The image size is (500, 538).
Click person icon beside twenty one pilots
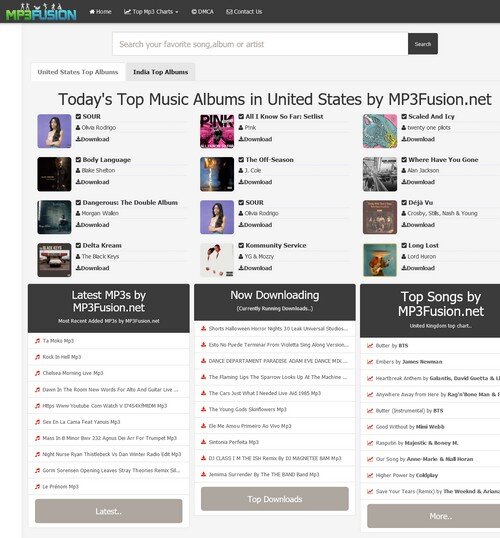(404, 128)
